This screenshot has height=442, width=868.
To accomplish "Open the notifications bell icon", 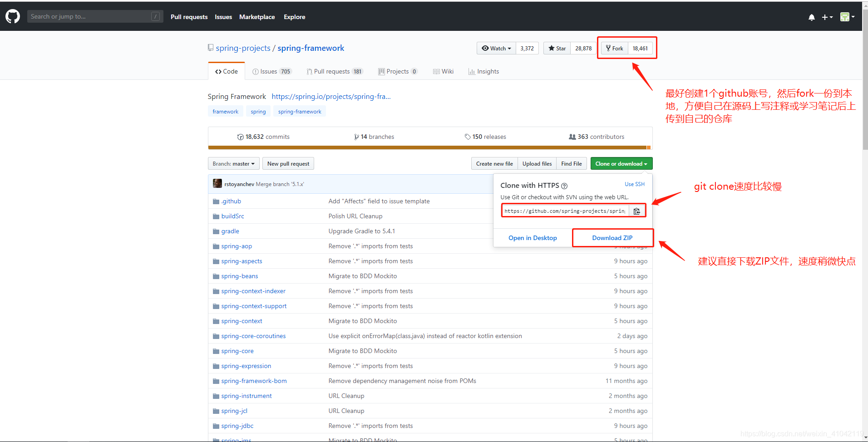I will coord(812,17).
